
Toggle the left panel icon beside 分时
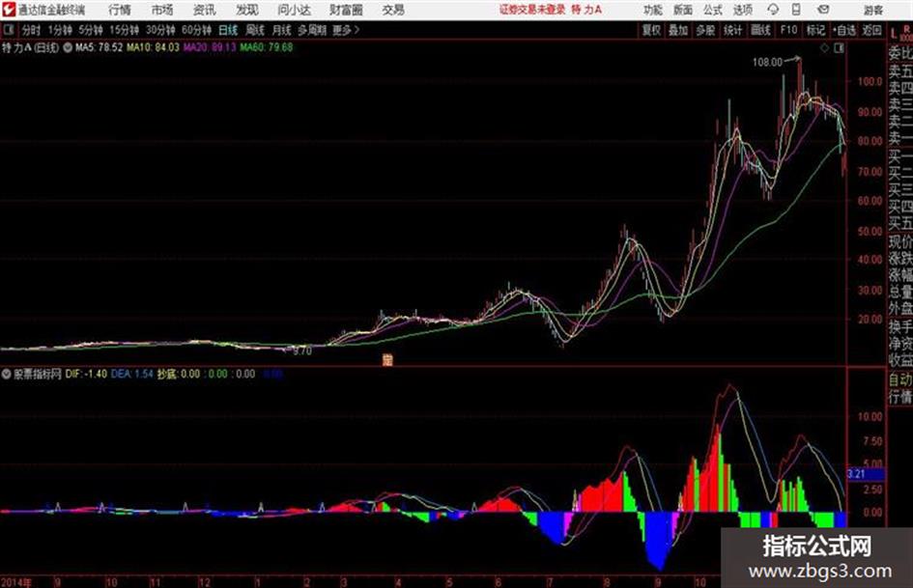8,30
